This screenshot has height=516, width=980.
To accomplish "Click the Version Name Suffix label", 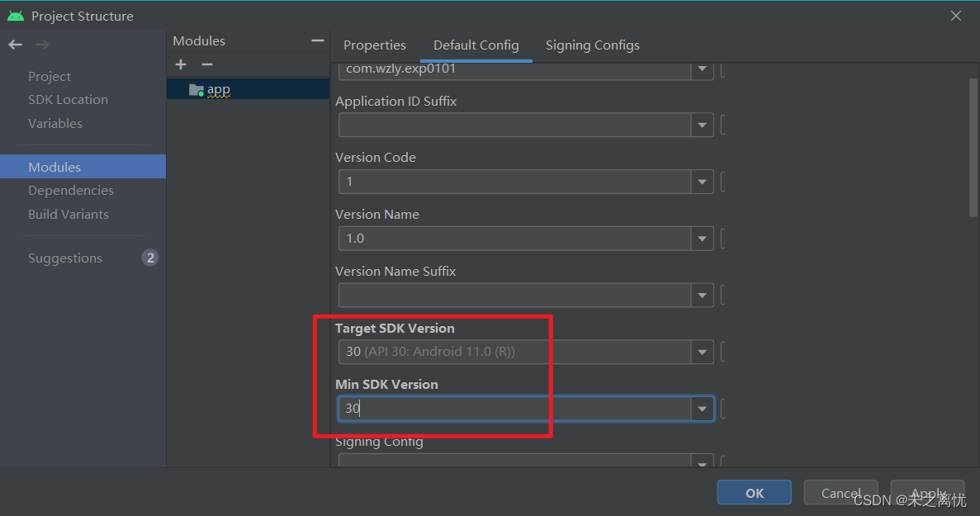I will click(395, 271).
